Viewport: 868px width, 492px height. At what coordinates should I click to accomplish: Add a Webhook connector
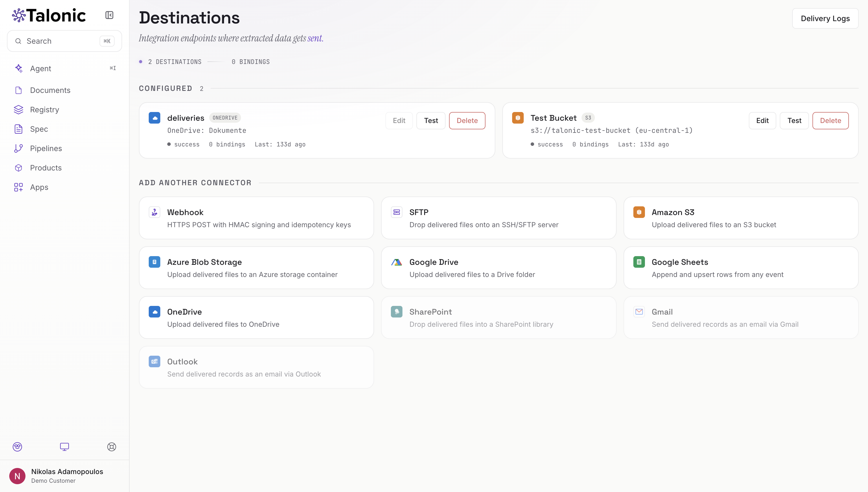pos(256,218)
